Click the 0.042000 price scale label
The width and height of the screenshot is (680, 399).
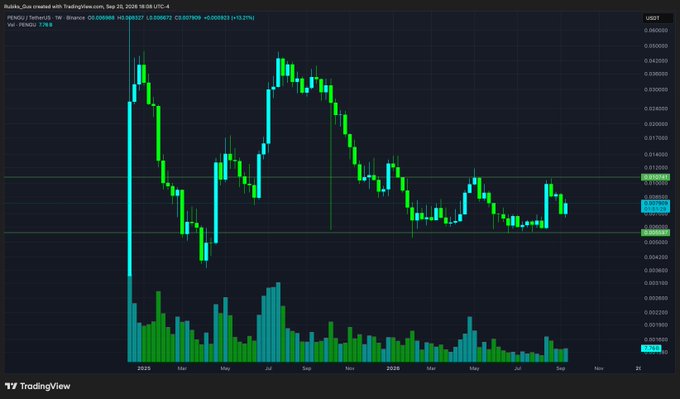click(655, 61)
